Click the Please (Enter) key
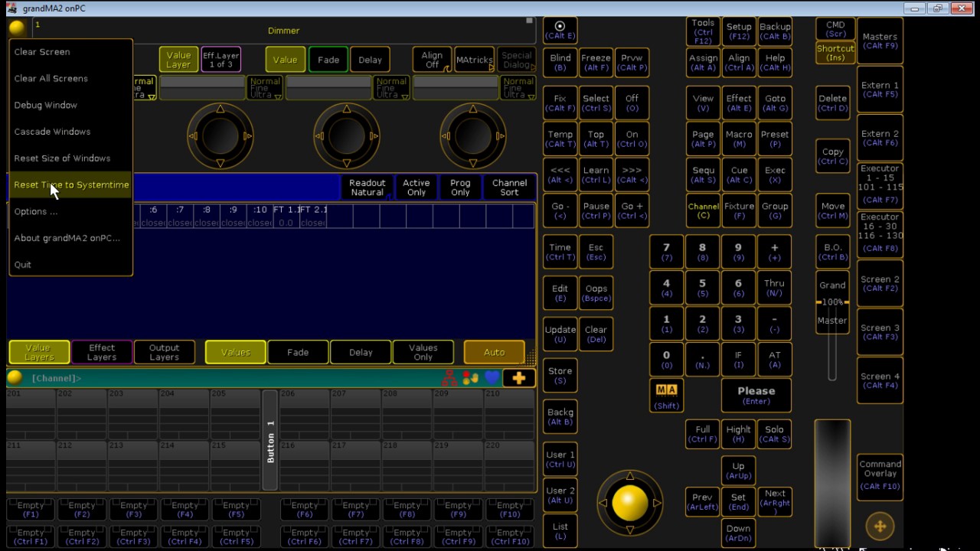This screenshot has height=551, width=980. click(x=756, y=395)
